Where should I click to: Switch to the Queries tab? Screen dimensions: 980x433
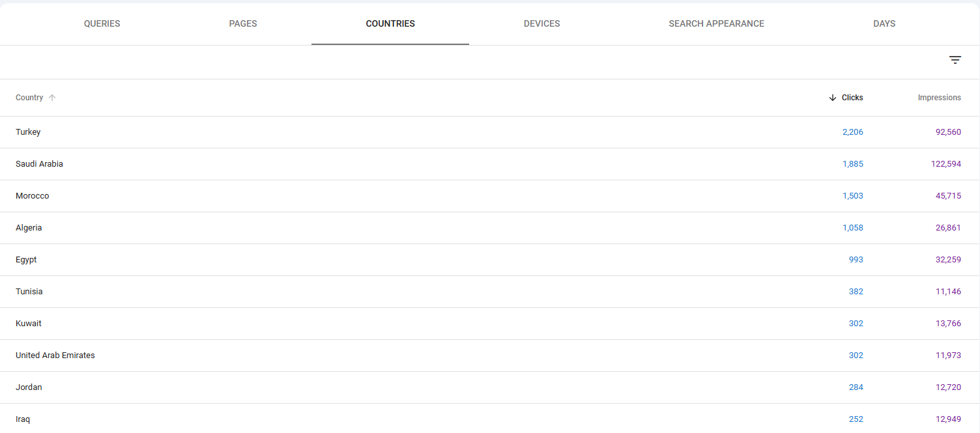pyautogui.click(x=102, y=23)
